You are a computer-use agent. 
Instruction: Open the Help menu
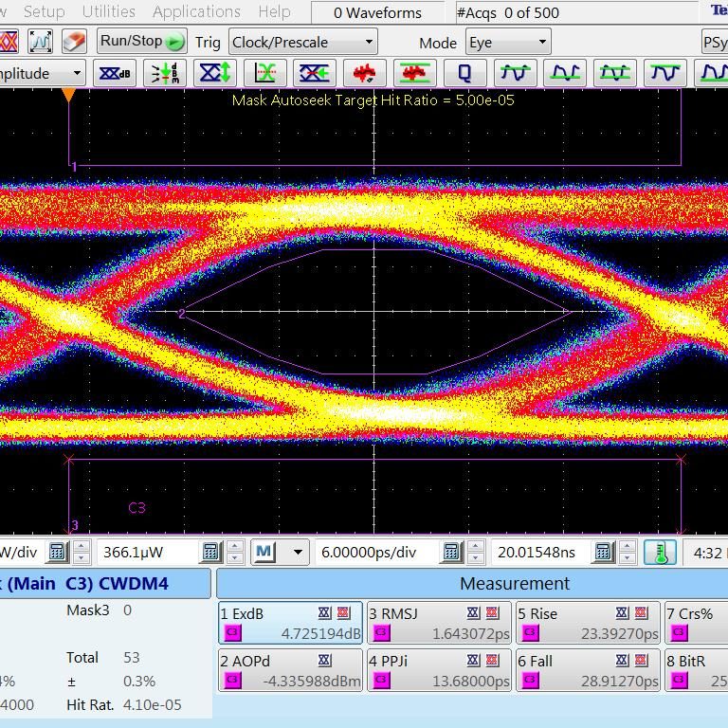point(274,11)
